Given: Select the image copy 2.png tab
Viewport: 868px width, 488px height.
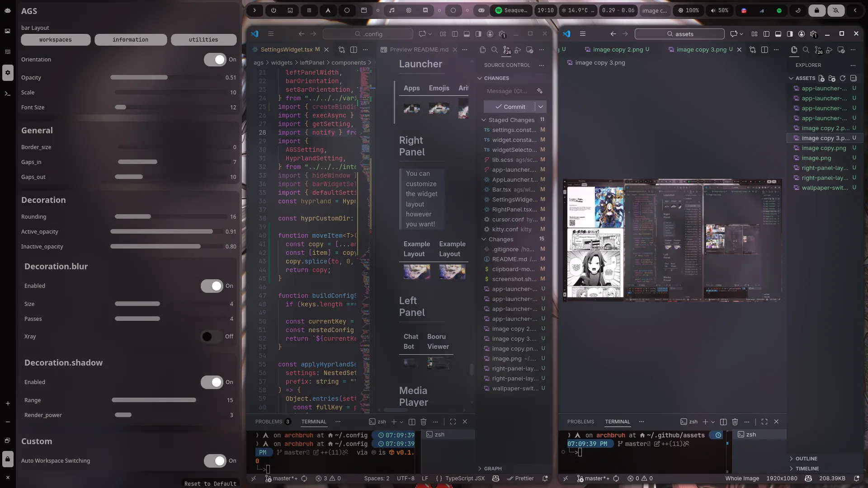Looking at the screenshot, I should (618, 50).
